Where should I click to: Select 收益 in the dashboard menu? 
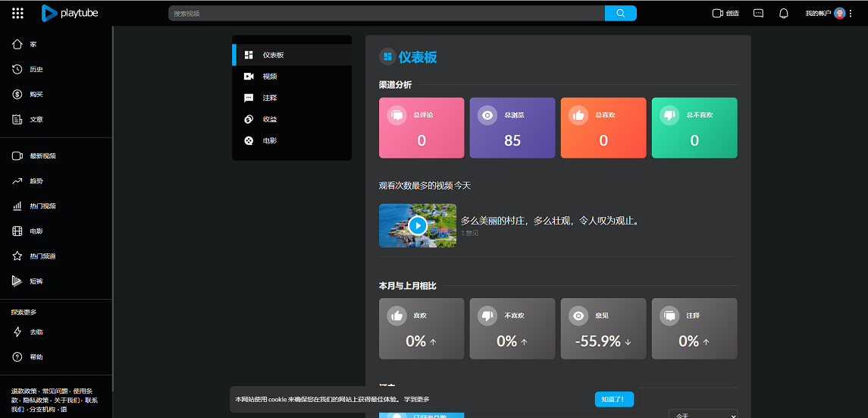point(269,119)
